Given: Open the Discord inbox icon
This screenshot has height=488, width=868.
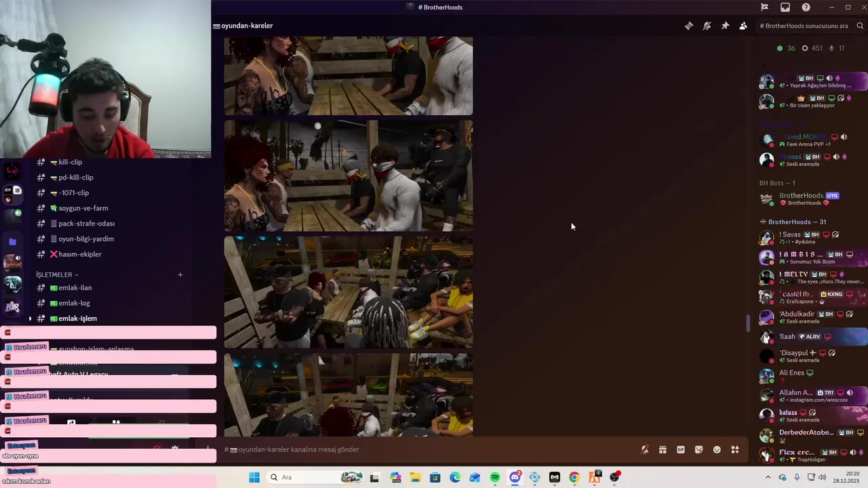Looking at the screenshot, I should [785, 7].
